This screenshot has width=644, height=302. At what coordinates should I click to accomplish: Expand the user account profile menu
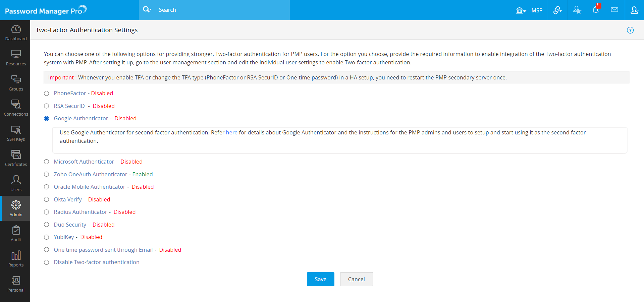tap(634, 10)
